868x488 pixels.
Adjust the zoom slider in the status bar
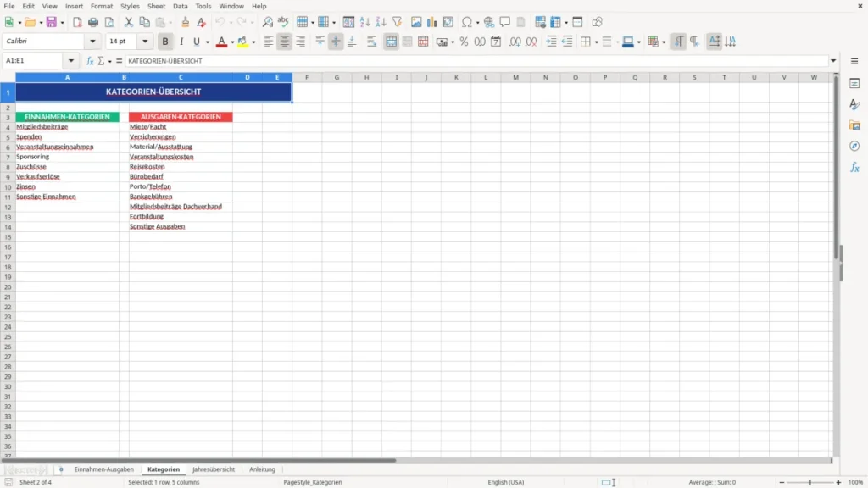click(x=810, y=482)
